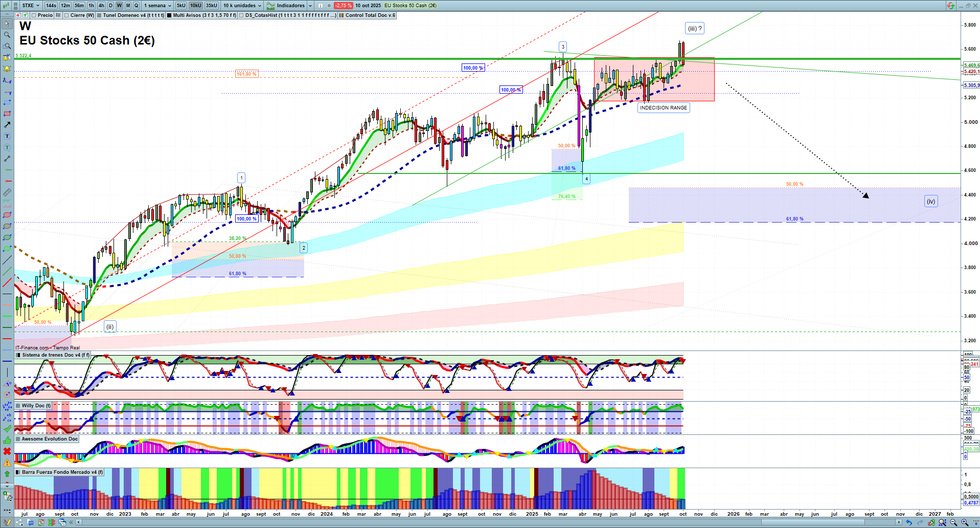Screen dimensions: 980x528
Task: Toggle DS_CotasHist indicator checkbox
Action: 241,15
